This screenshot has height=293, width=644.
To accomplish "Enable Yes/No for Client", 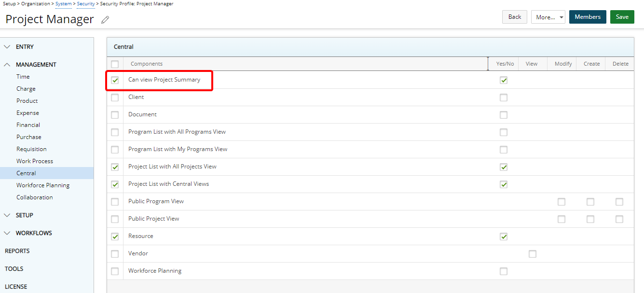I will coord(504,98).
